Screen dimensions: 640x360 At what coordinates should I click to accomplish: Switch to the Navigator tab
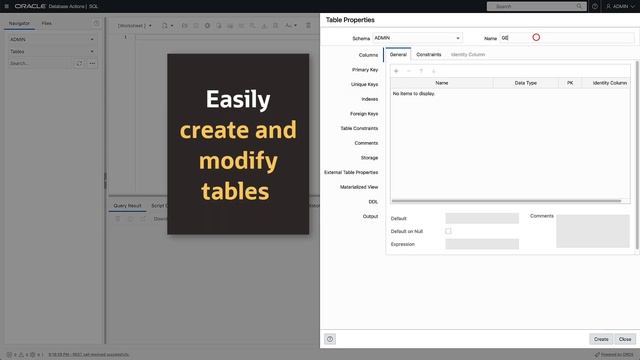[19, 23]
